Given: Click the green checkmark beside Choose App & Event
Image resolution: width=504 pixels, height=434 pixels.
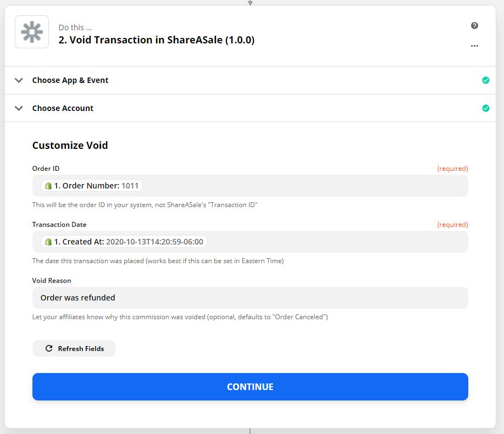Looking at the screenshot, I should [x=486, y=80].
